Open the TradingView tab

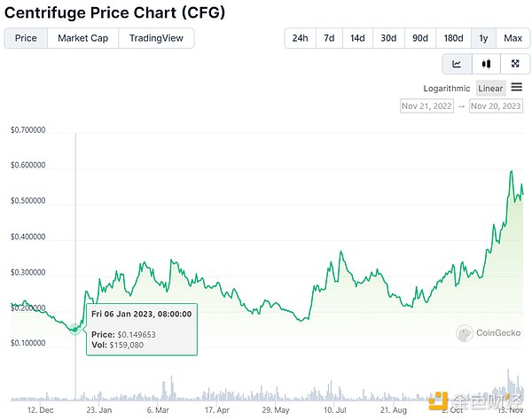coord(156,38)
